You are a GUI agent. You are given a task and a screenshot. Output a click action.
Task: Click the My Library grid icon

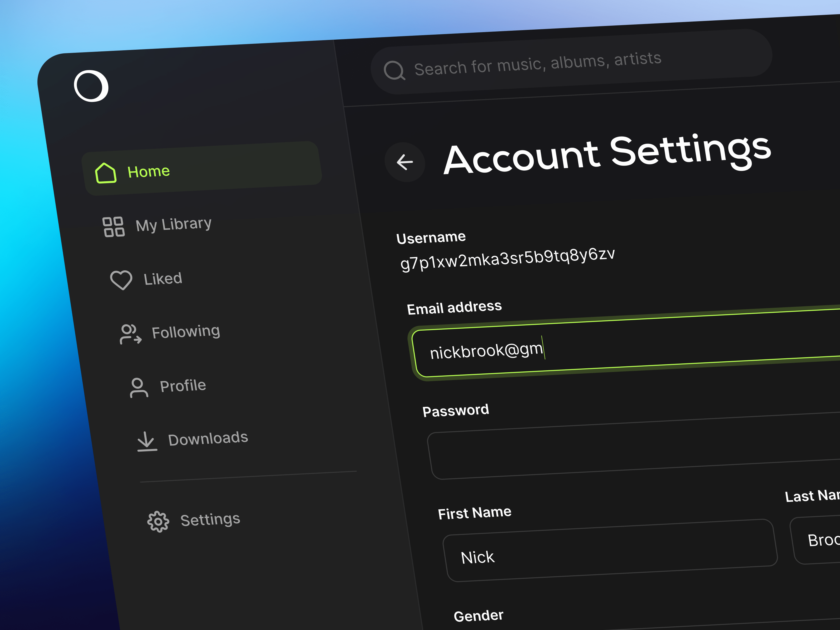tap(113, 227)
